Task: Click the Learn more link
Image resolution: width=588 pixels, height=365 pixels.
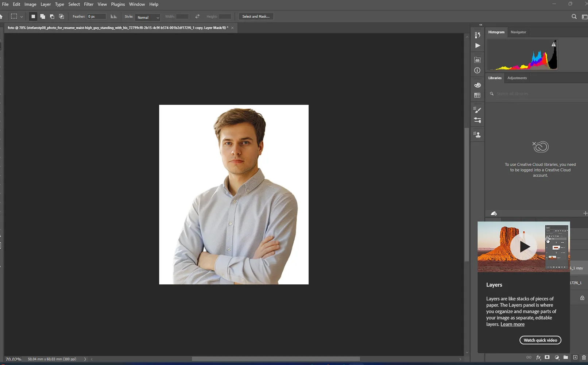Action: pyautogui.click(x=512, y=324)
